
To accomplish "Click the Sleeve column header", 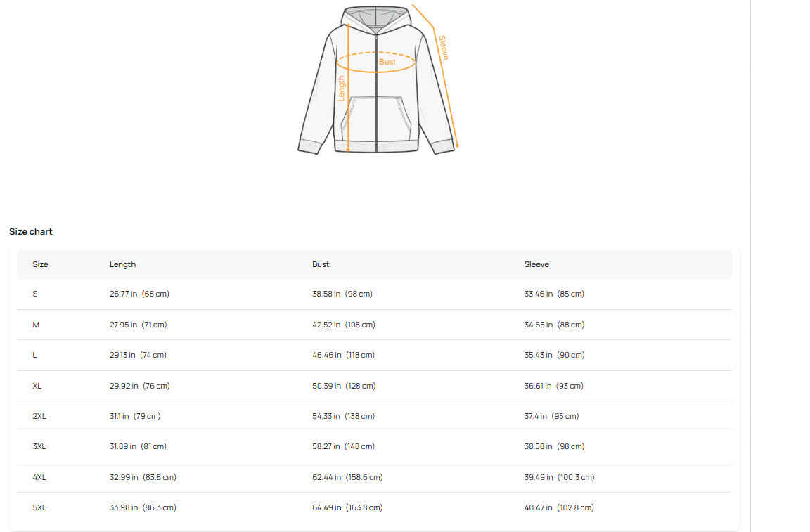I will coord(536,264).
